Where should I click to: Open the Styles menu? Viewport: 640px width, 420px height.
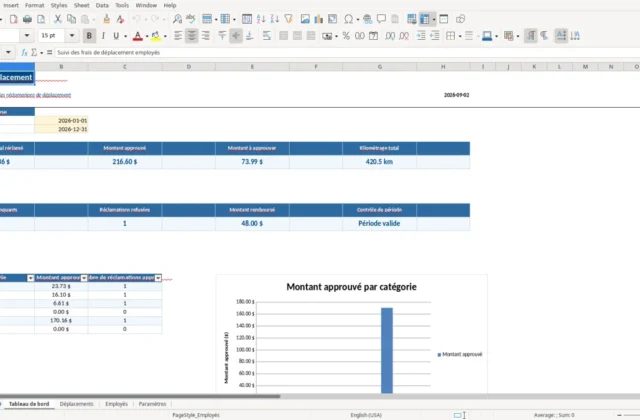click(x=59, y=5)
